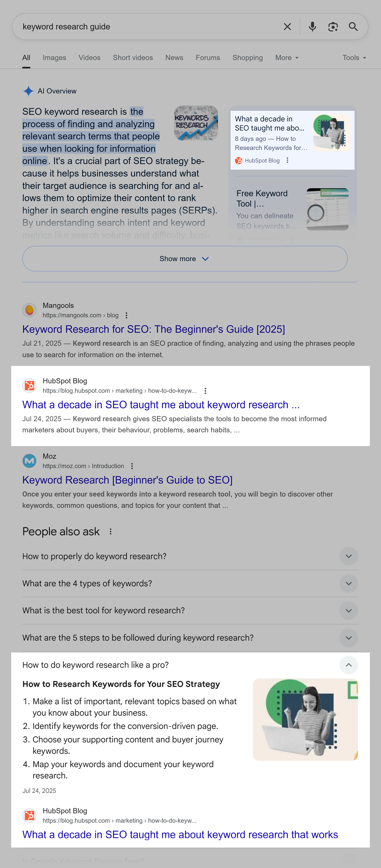381x868 pixels.
Task: Open the three-dot options on the Mangools result
Action: click(126, 315)
